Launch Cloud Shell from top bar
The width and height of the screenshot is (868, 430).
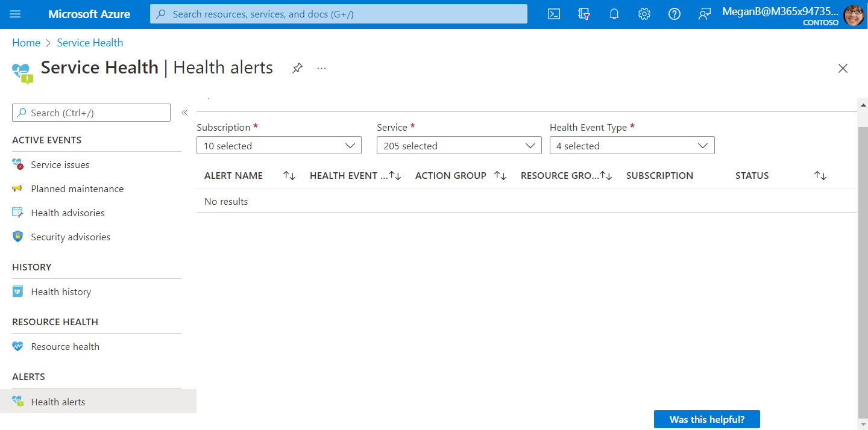pos(554,14)
